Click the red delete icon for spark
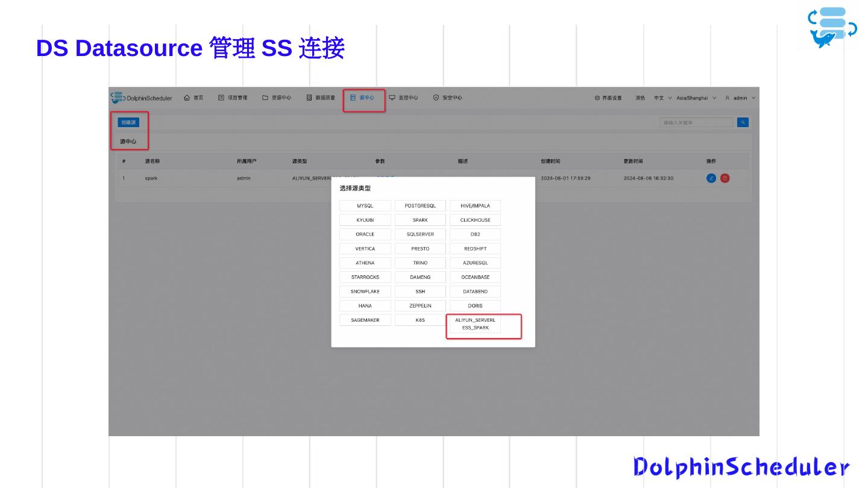This screenshot has height=488, width=868. pyautogui.click(x=725, y=178)
